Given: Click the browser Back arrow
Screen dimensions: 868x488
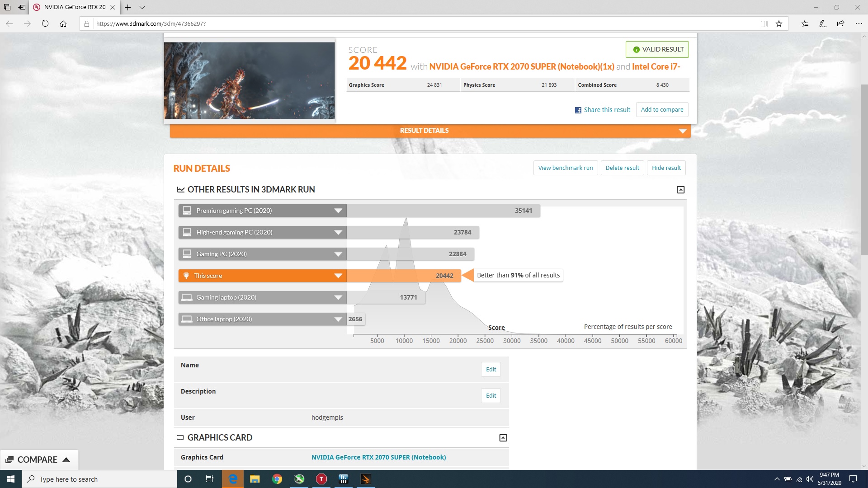Looking at the screenshot, I should pos(9,23).
